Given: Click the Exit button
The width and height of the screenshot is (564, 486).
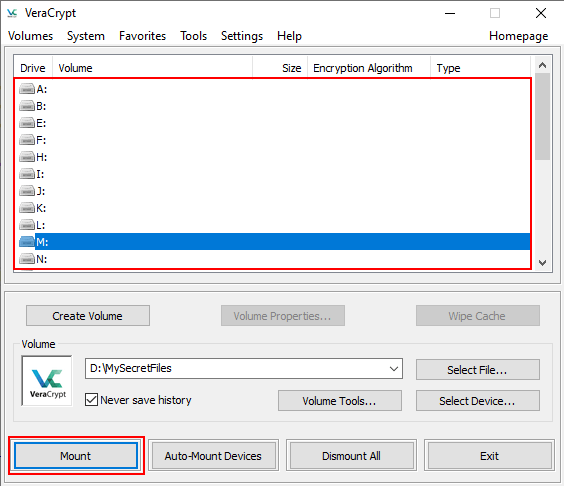Looking at the screenshot, I should (489, 456).
